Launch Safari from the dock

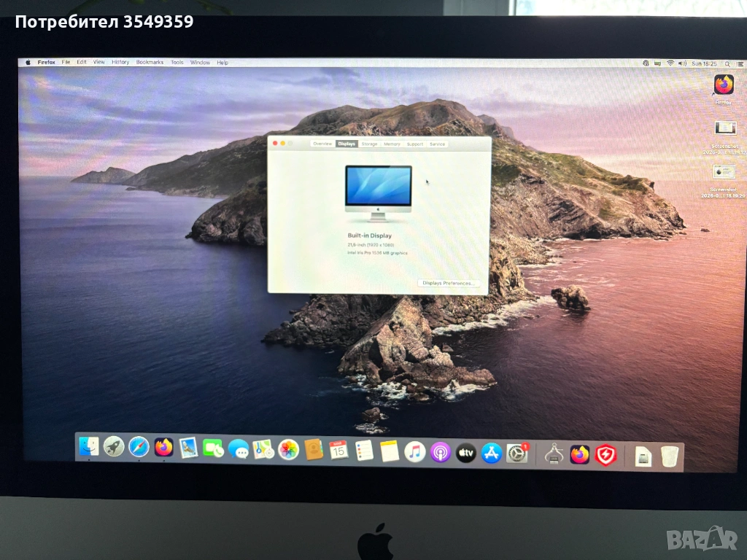pos(139,447)
